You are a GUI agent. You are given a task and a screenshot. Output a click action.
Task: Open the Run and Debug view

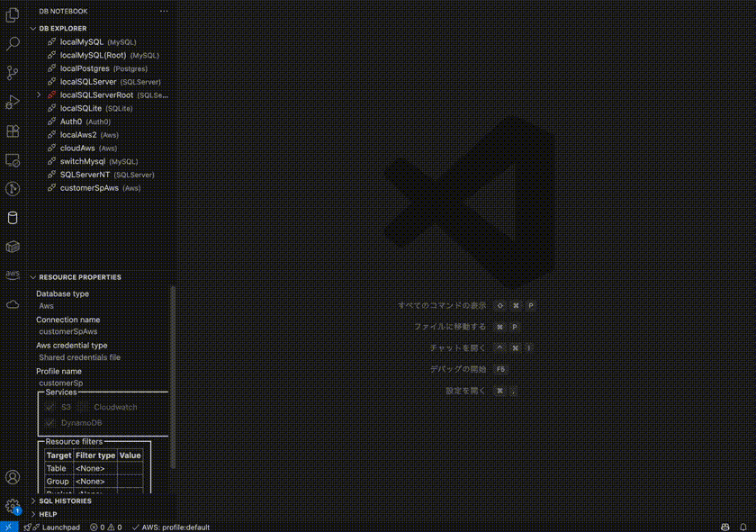pyautogui.click(x=13, y=102)
